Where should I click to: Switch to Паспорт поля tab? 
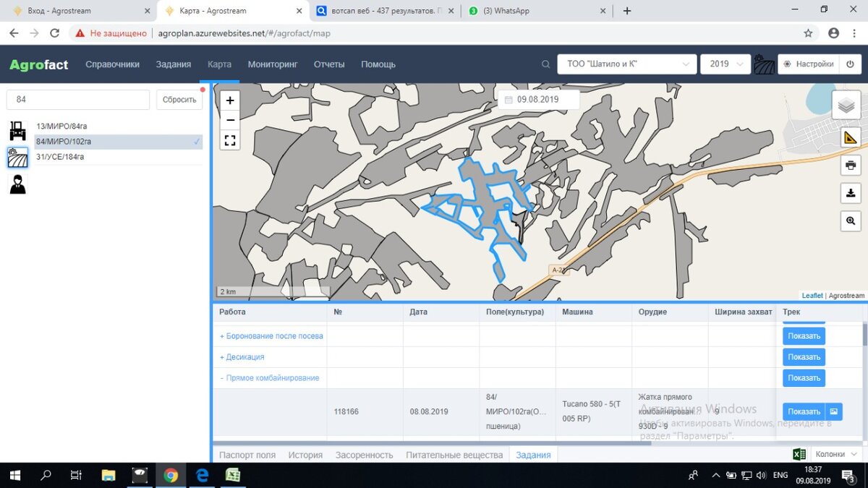click(x=247, y=455)
